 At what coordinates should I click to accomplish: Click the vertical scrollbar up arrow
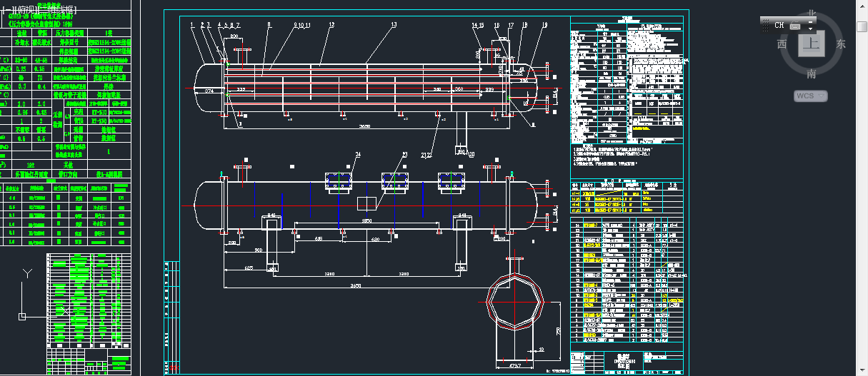(862, 6)
